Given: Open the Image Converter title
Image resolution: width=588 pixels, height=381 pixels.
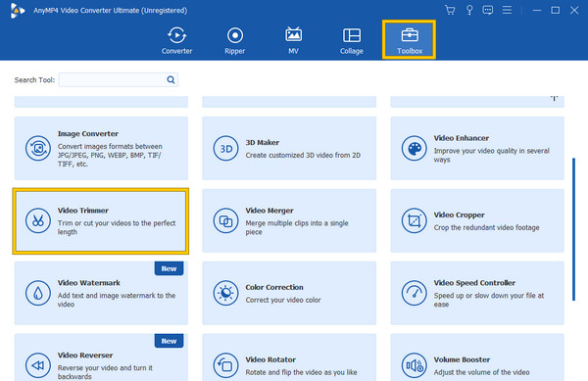Looking at the screenshot, I should tap(88, 134).
